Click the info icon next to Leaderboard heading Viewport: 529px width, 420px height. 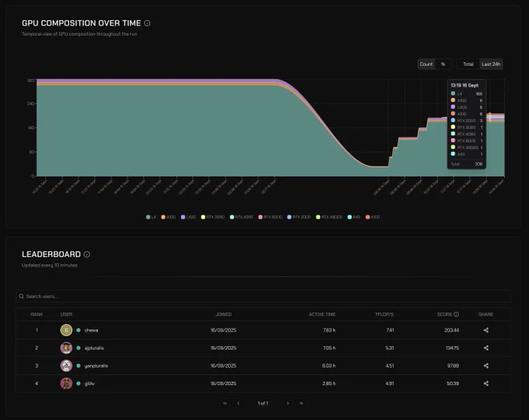[x=87, y=254]
